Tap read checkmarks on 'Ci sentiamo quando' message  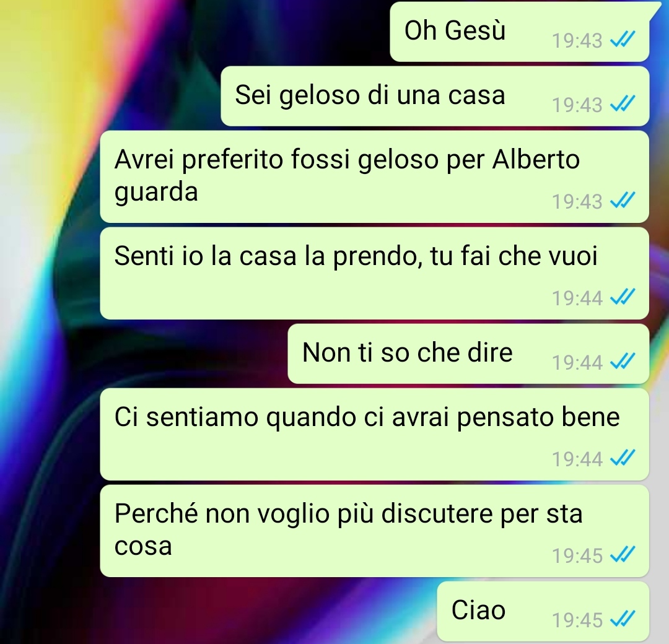point(623,457)
